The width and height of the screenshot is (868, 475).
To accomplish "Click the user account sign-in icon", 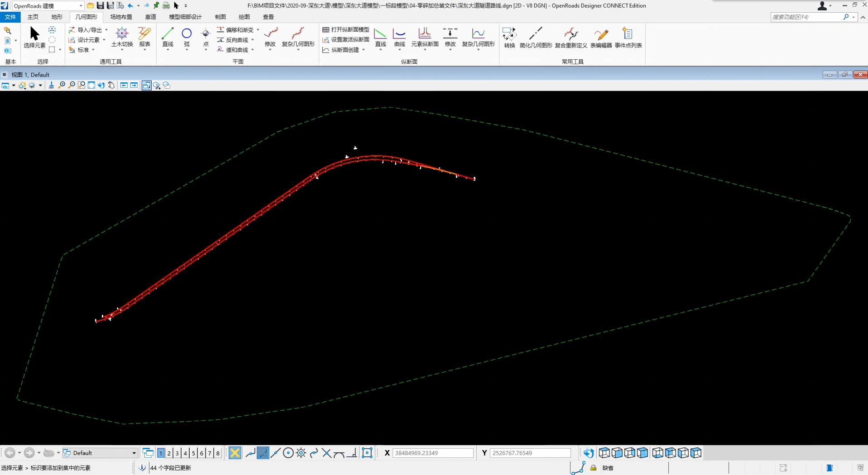I will click(x=822, y=5).
